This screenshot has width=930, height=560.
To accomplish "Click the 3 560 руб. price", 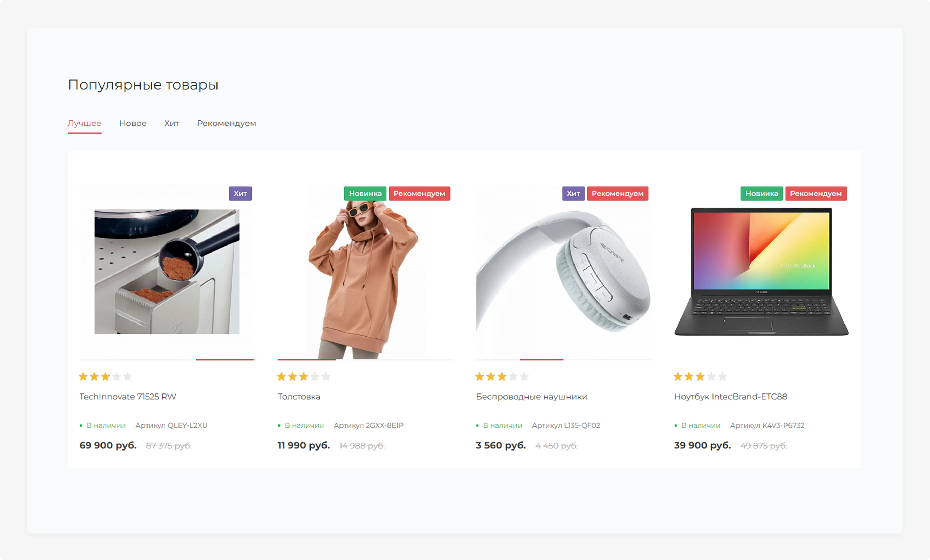I will click(500, 445).
